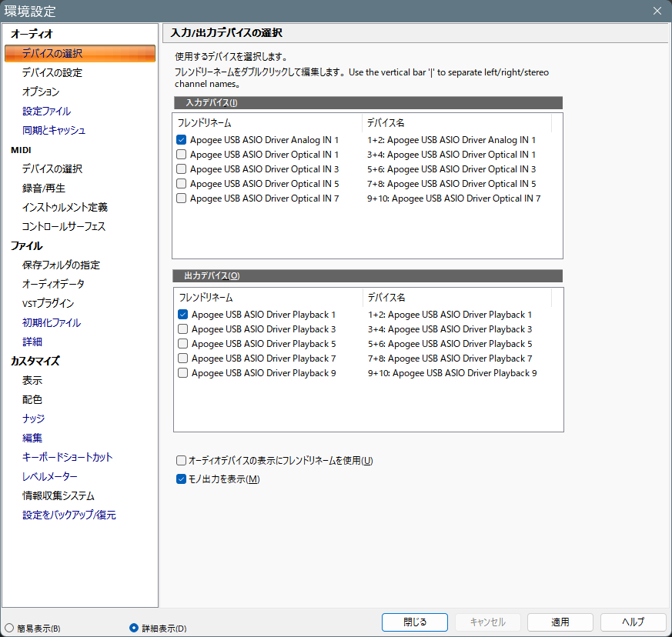Select device name 1+2: Apogee USB ASIO Driver Playback 1
This screenshot has height=637, width=672.
(x=450, y=315)
